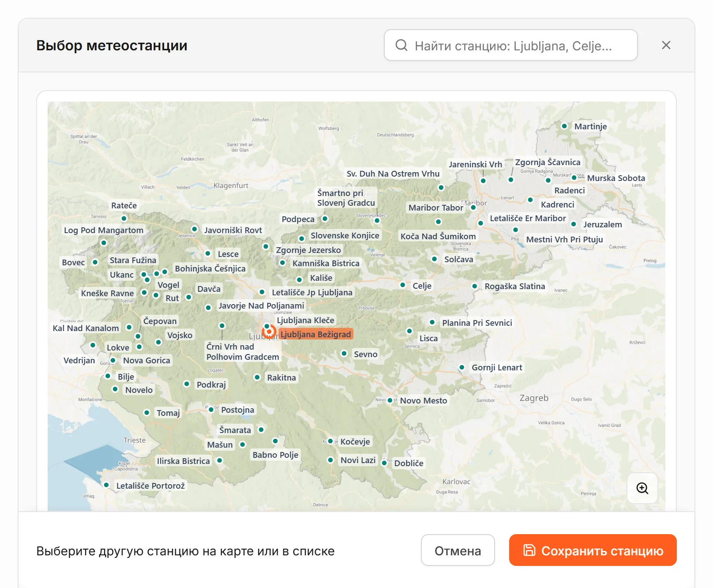Click the Log Pod Mangartom label

tap(104, 230)
